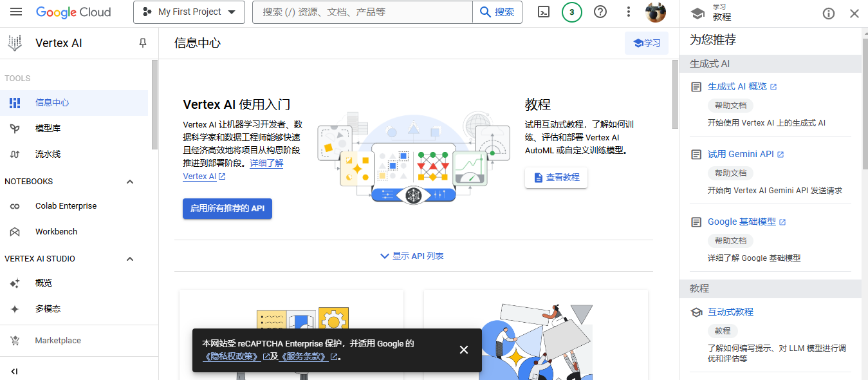This screenshot has width=868, height=380.
Task: Click the main page vertical scrollbar
Action: (675, 95)
